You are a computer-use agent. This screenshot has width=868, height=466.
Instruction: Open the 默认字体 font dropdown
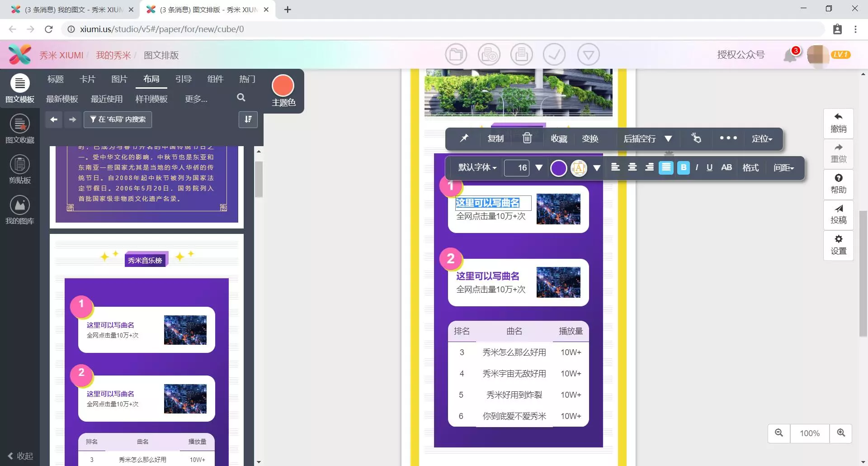pos(477,167)
